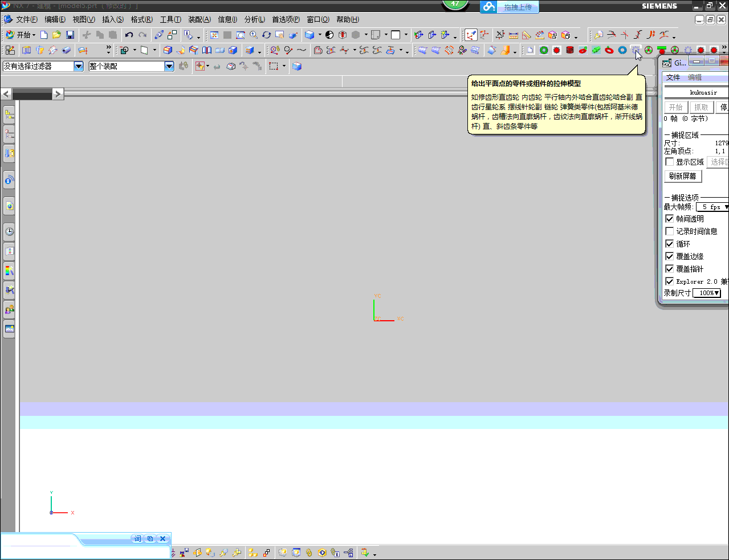The height and width of the screenshot is (560, 729).
Task: Click the red torus icon
Action: coord(609,50)
